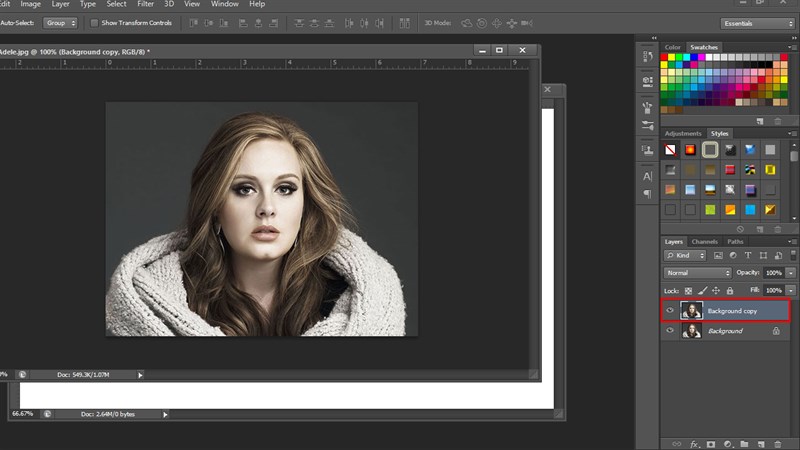The width and height of the screenshot is (800, 450).
Task: Open the Auto-Select Group dropdown
Action: coord(60,23)
